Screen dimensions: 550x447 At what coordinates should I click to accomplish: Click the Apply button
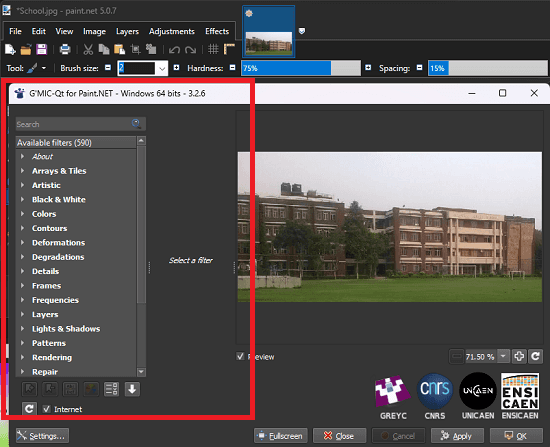coord(457,436)
